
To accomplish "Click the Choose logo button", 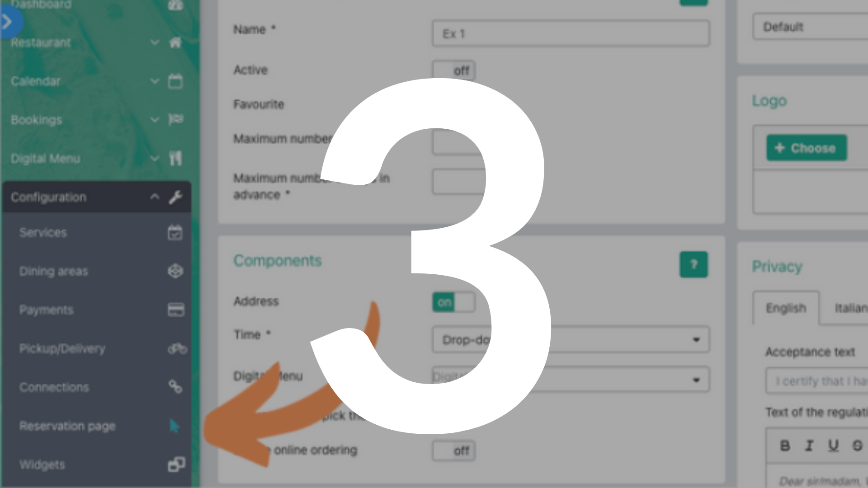I will click(807, 147).
